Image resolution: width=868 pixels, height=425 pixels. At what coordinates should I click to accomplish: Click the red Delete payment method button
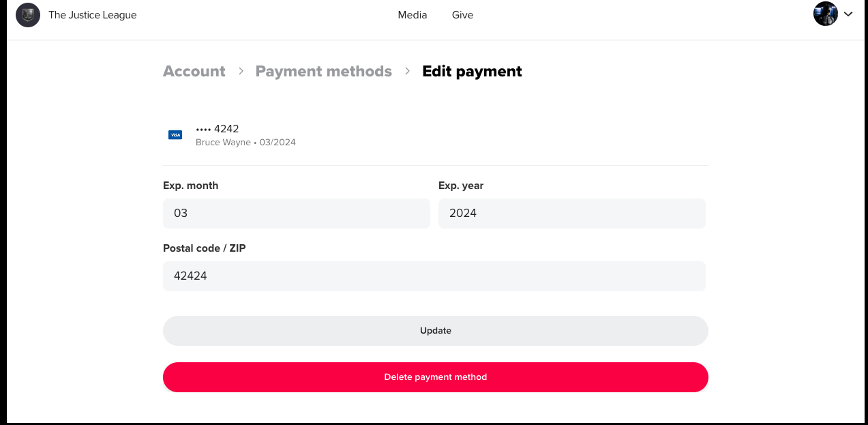tap(435, 377)
